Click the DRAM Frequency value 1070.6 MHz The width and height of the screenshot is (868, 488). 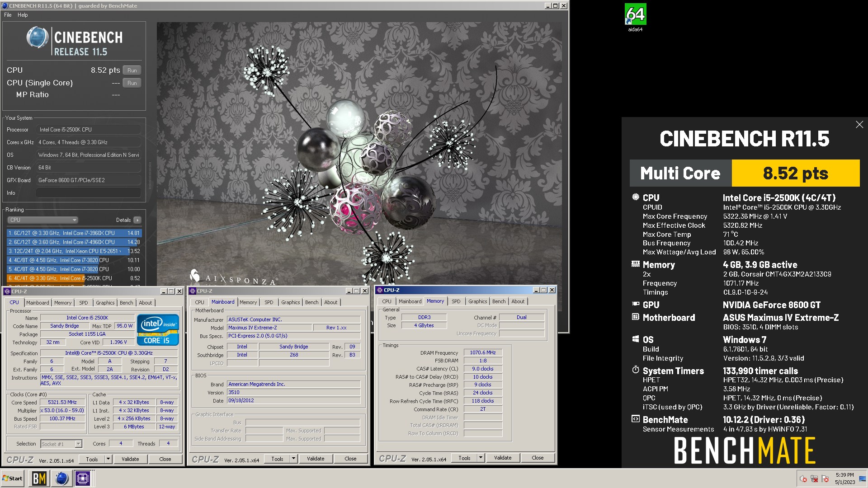point(483,352)
